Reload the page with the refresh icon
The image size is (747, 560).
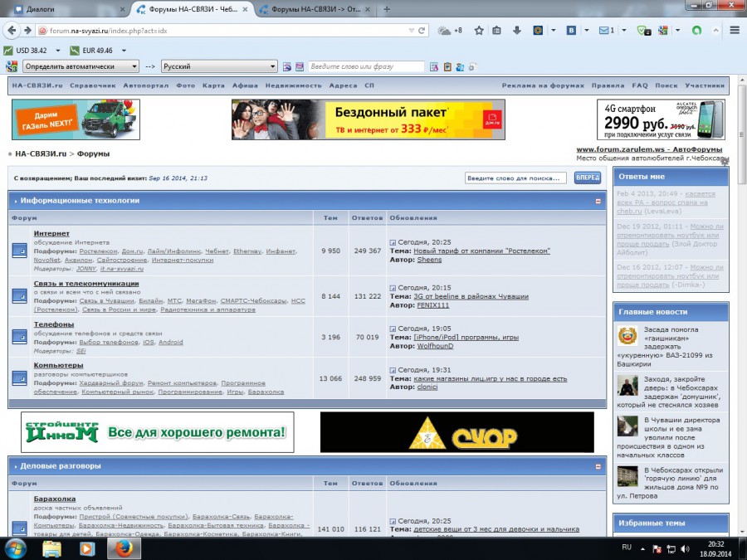tap(422, 31)
